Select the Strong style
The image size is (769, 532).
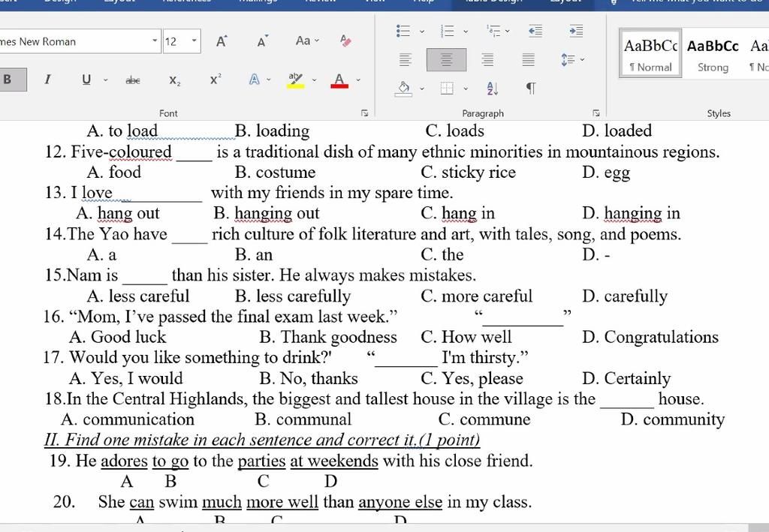pos(713,53)
